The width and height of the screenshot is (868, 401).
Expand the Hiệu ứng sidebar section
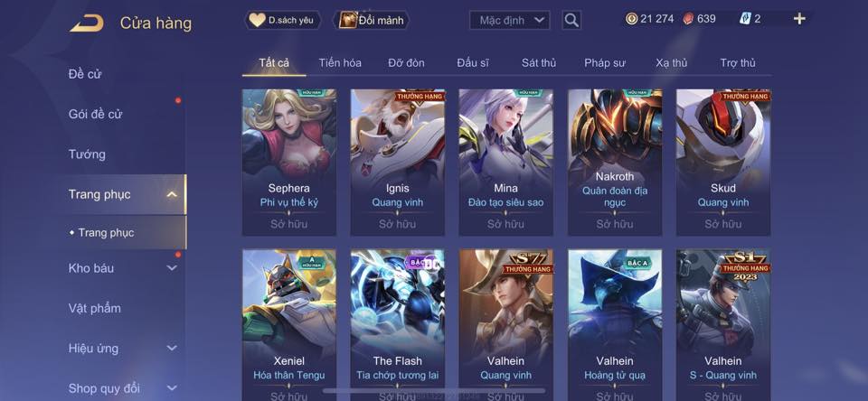tap(172, 348)
